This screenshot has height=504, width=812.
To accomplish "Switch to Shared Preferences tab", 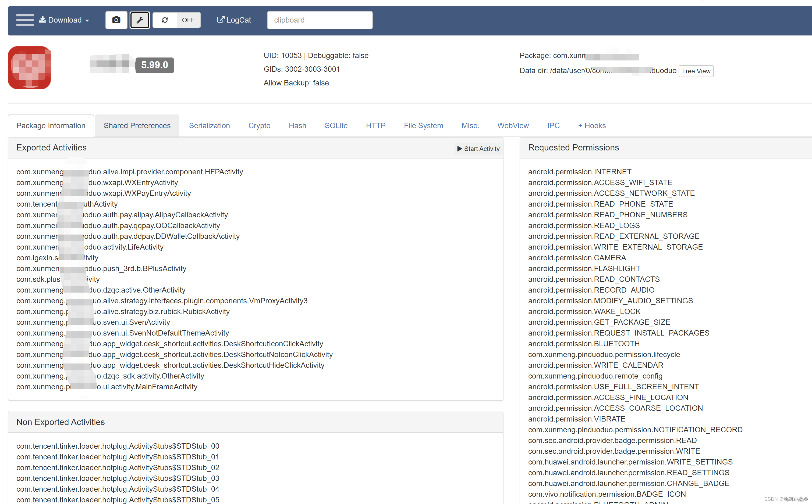I will click(x=137, y=126).
